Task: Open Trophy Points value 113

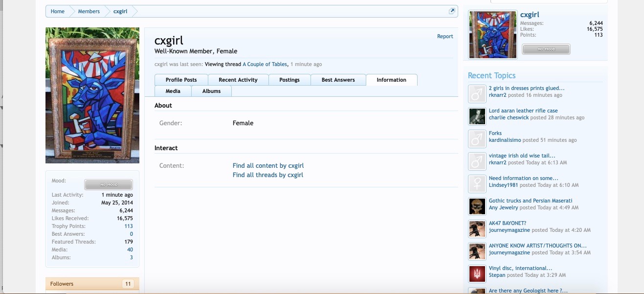Action: click(x=129, y=226)
